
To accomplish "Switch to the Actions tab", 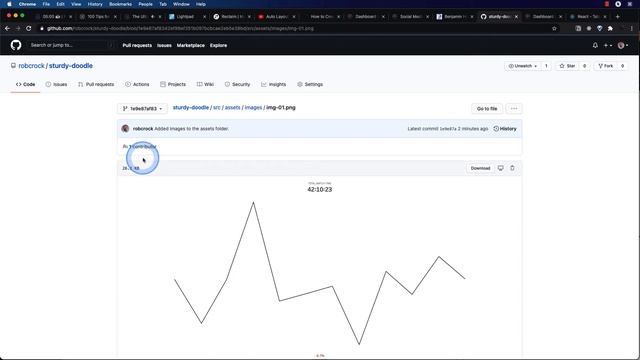I will click(137, 84).
